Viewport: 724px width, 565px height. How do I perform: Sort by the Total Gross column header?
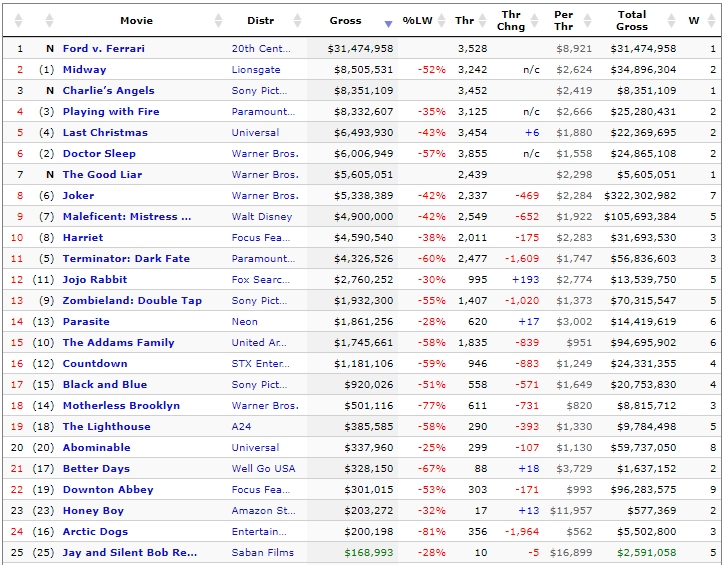632,20
